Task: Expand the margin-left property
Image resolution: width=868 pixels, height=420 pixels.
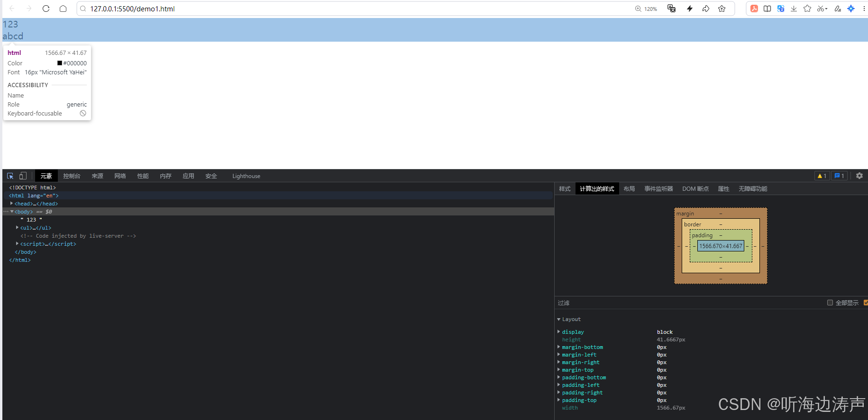Action: (x=559, y=355)
